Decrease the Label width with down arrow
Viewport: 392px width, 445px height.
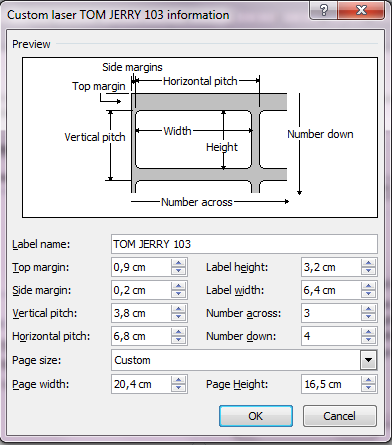368,294
